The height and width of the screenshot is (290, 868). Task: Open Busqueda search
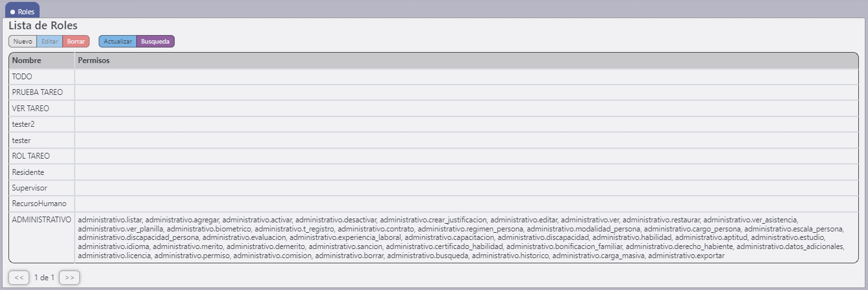pyautogui.click(x=155, y=42)
